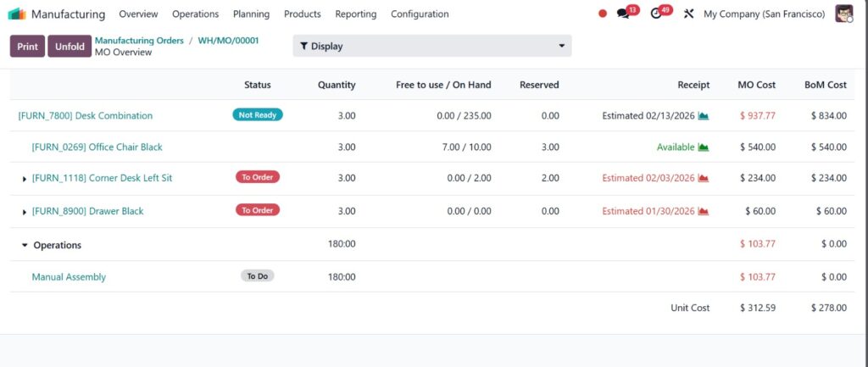Open the debug tools wrench icon
This screenshot has width=868, height=367.
click(x=688, y=14)
